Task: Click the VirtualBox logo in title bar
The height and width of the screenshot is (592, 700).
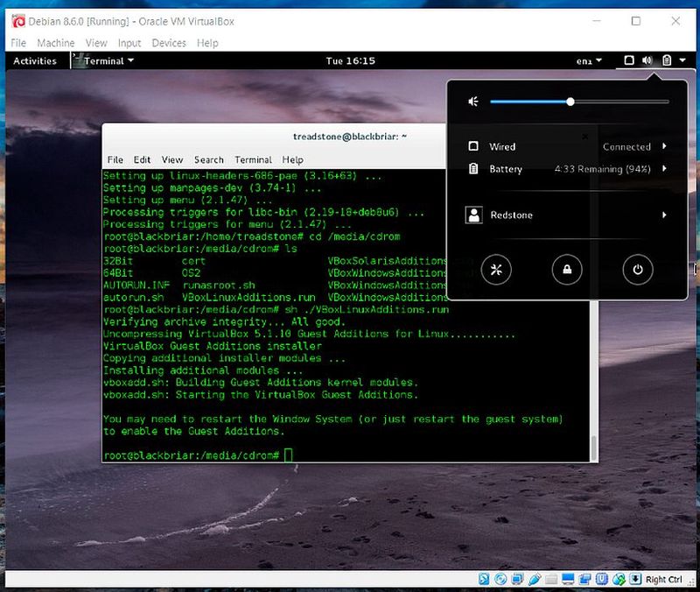Action: click(18, 21)
